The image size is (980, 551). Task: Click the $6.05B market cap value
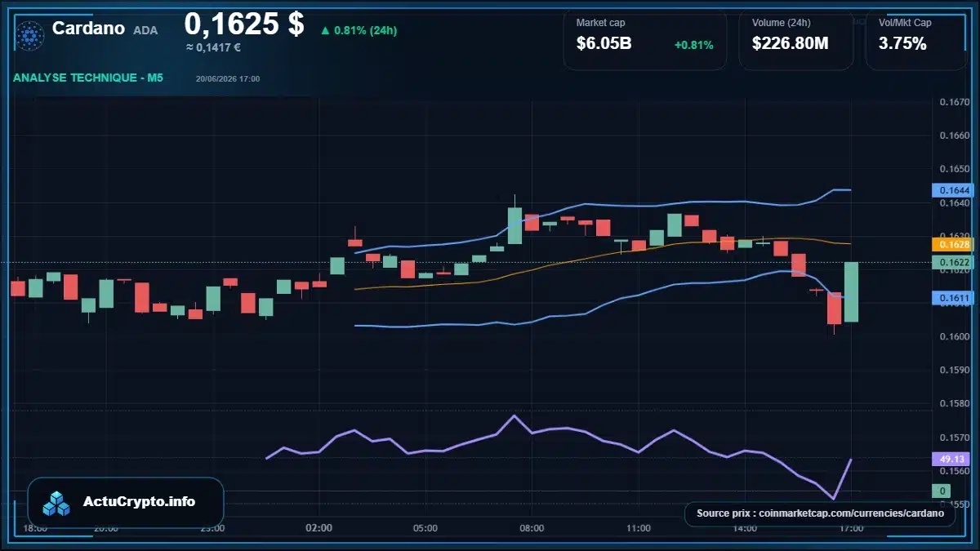click(x=604, y=44)
